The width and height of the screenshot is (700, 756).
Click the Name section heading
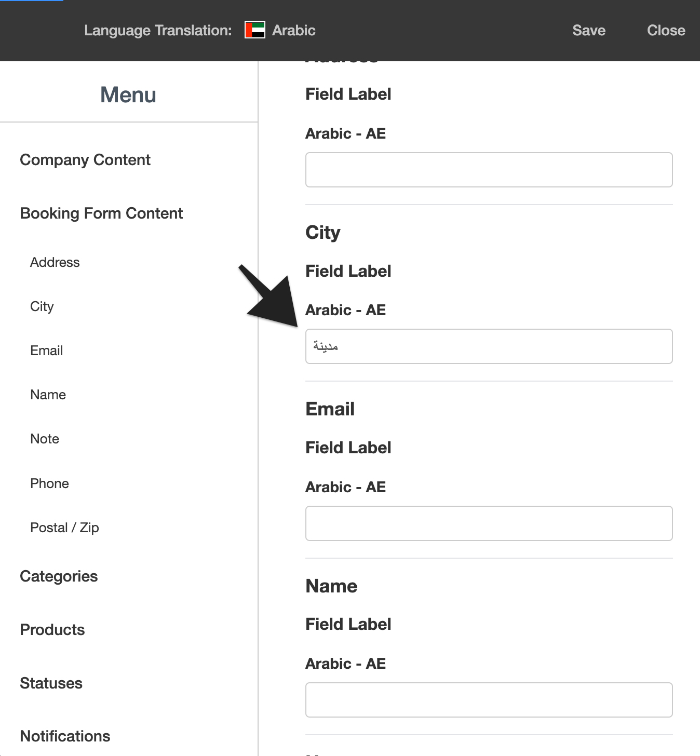pos(331,586)
